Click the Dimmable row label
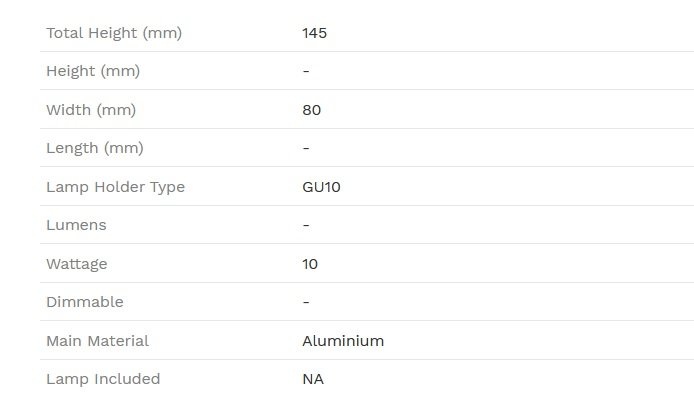This screenshot has width=694, height=396. click(85, 302)
